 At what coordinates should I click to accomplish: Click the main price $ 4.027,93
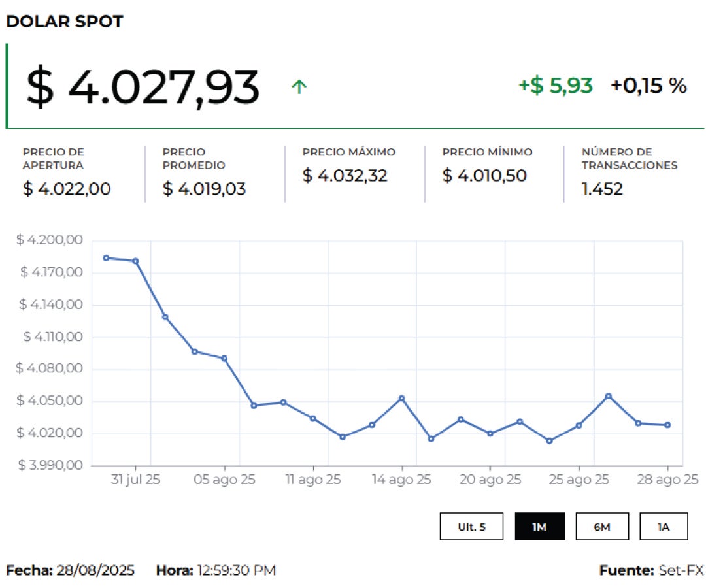143,88
